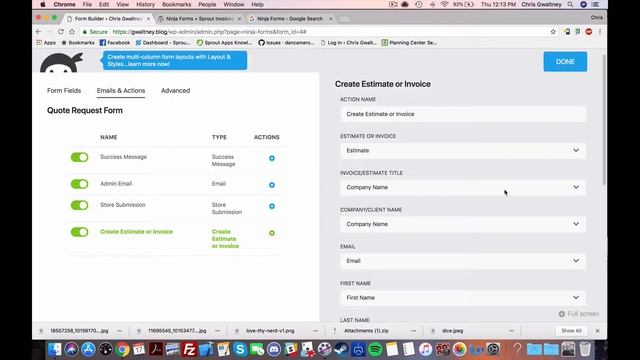
Task: Select the Admin Email action name
Action: click(x=116, y=184)
